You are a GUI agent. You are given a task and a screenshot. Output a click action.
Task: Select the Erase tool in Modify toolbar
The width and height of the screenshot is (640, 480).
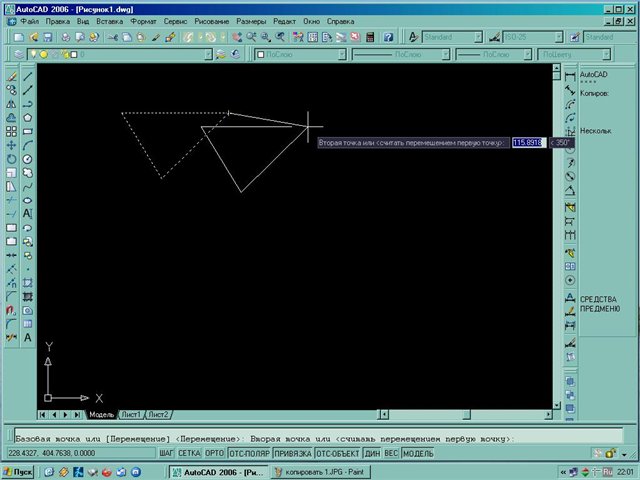11,75
